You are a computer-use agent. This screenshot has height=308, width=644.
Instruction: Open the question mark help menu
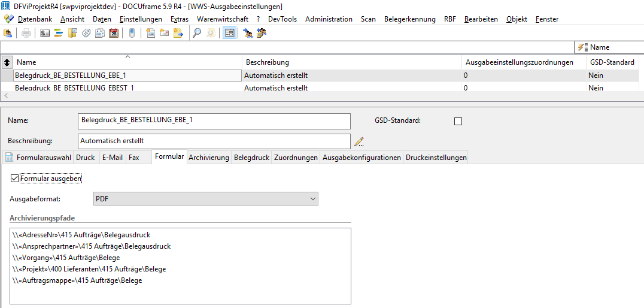(259, 19)
